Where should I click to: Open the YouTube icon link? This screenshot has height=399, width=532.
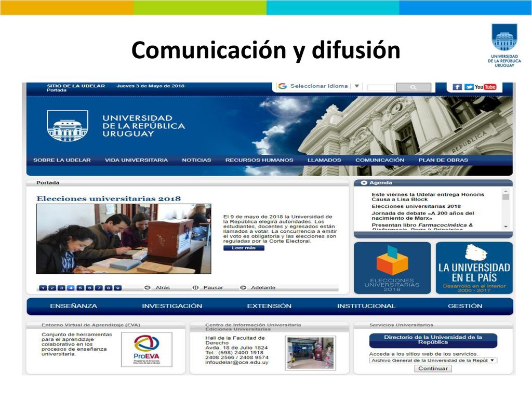(486, 87)
